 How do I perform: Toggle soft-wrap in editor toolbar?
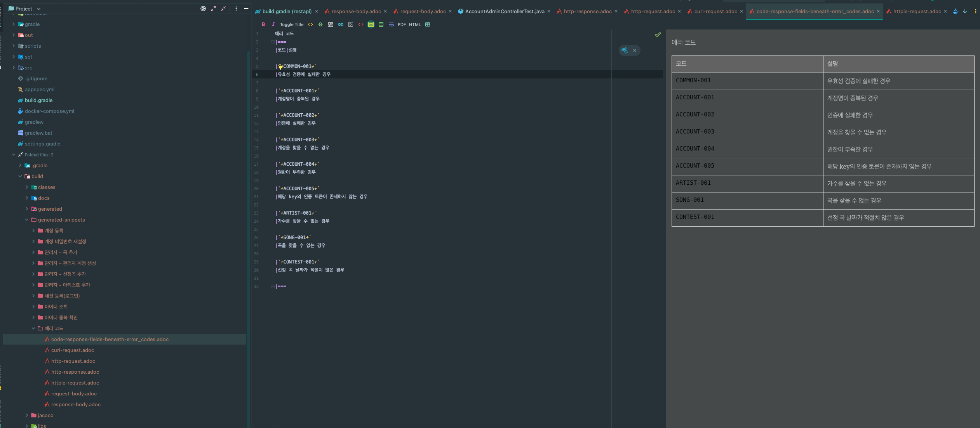click(391, 24)
